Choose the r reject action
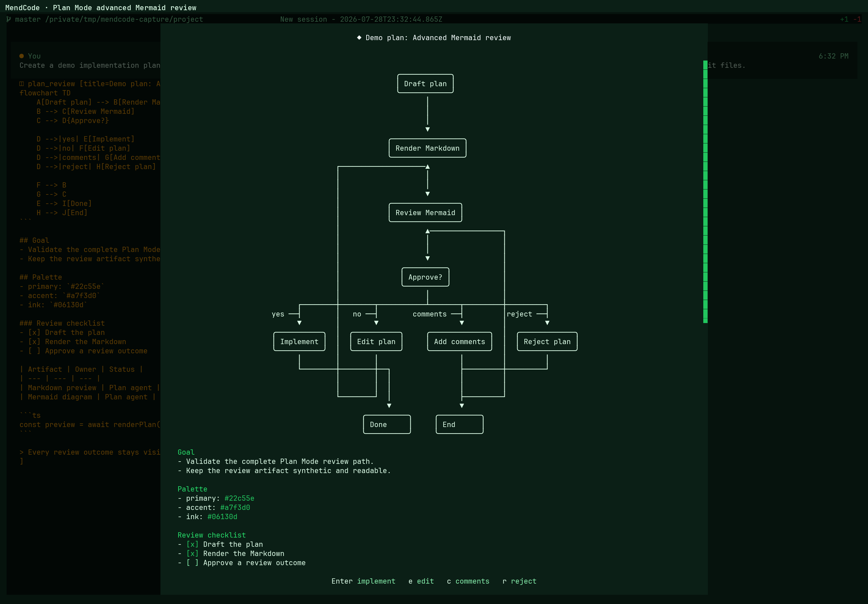Viewport: 868px width, 604px height. click(519, 581)
